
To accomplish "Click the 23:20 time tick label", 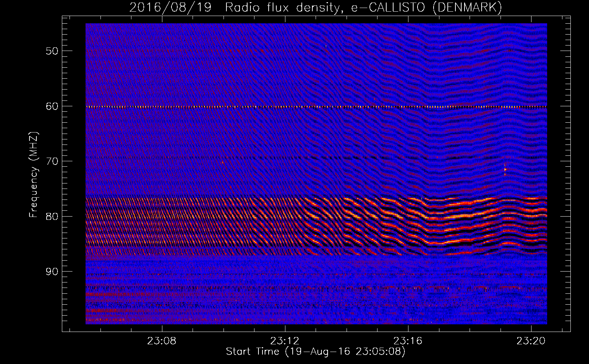I will coord(531,341).
